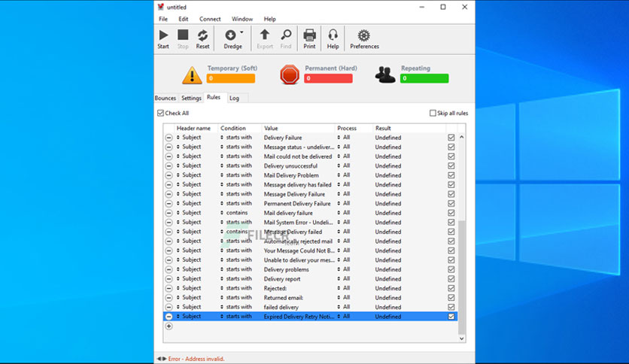Click the Temporary (Soft) warning triangle icon
Viewport: 629px width, 364px height.
(192, 75)
